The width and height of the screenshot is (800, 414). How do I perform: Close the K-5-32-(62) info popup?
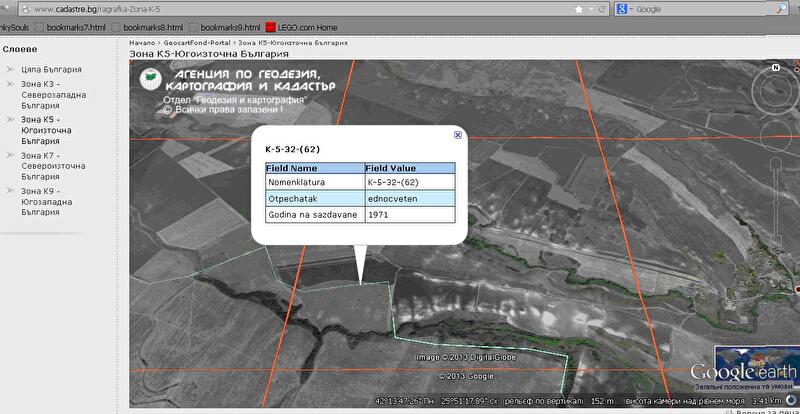(x=458, y=135)
